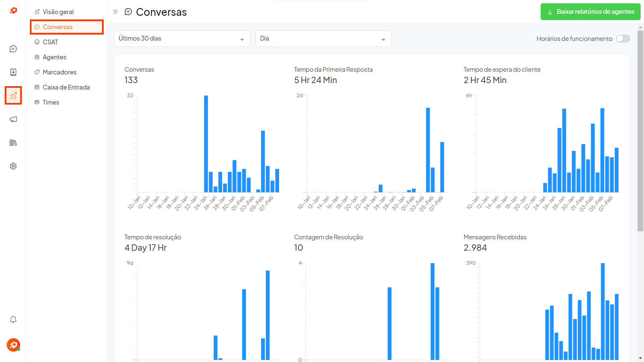Open the contacts icon in left rail
The image size is (644, 362).
click(13, 72)
